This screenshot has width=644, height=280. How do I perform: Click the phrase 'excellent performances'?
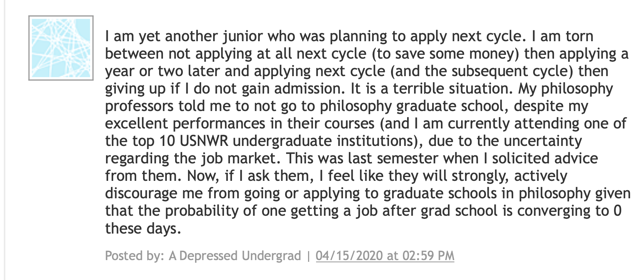pyautogui.click(x=185, y=124)
